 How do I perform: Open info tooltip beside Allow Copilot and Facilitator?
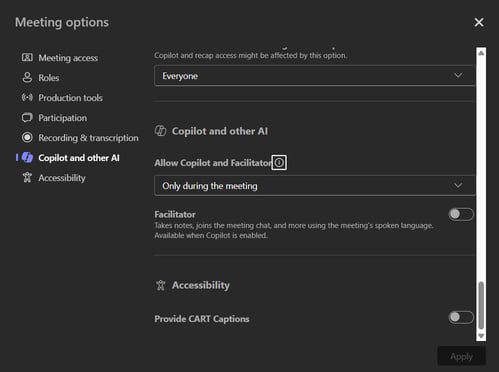279,163
